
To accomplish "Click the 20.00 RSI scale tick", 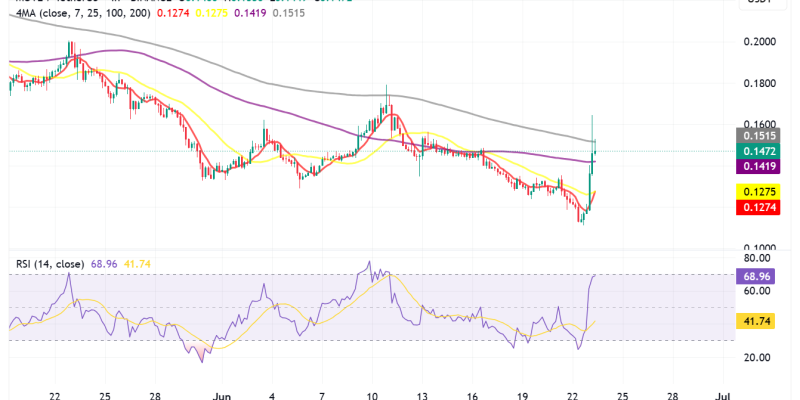I will click(x=757, y=358).
